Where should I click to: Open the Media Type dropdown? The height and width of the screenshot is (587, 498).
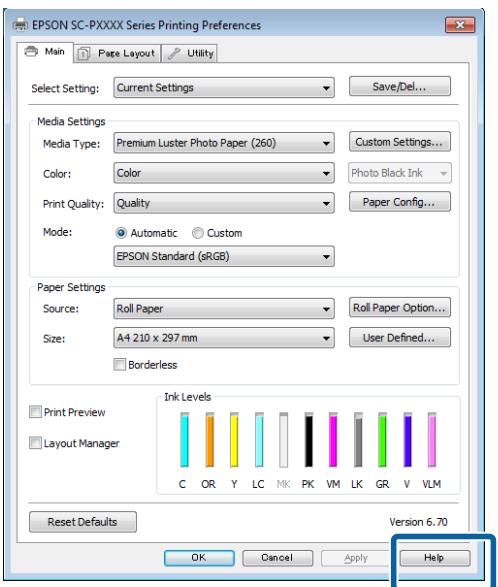pos(224,143)
